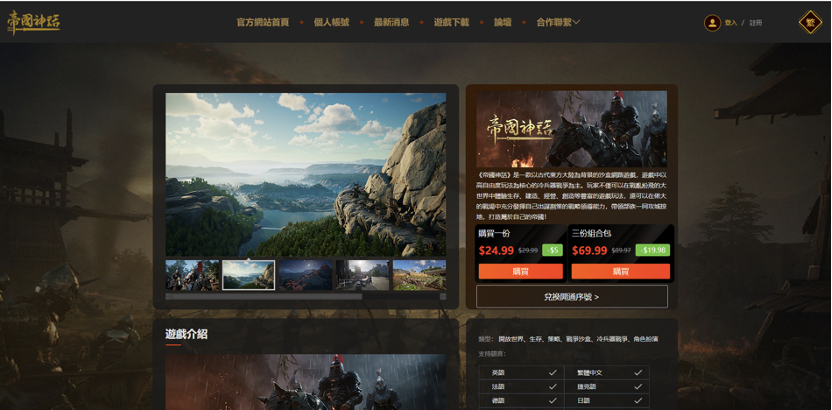Select the farm field thumbnail
832x410 pixels.
point(419,275)
